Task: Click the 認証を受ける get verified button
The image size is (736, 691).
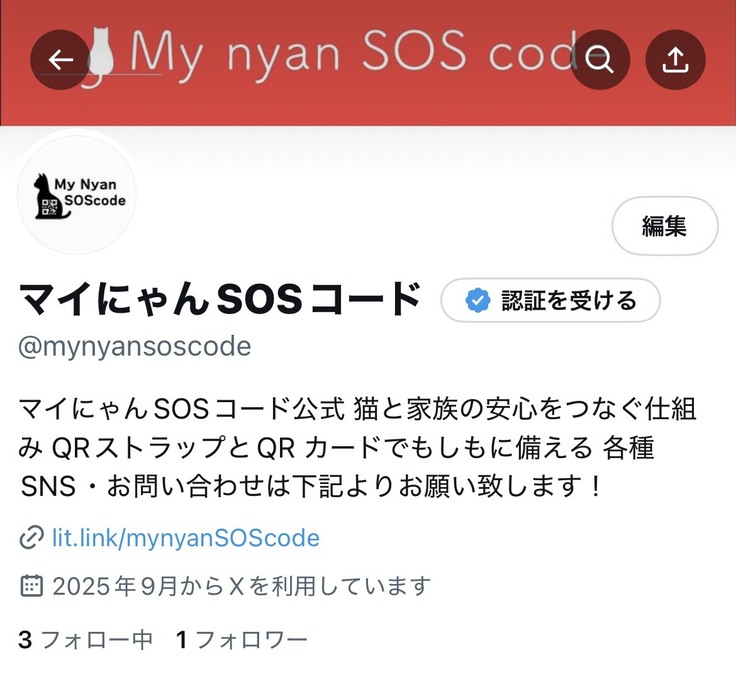Action: click(551, 300)
